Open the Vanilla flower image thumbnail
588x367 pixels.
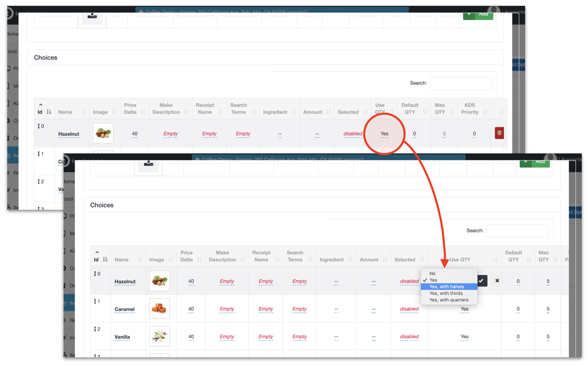pos(159,336)
